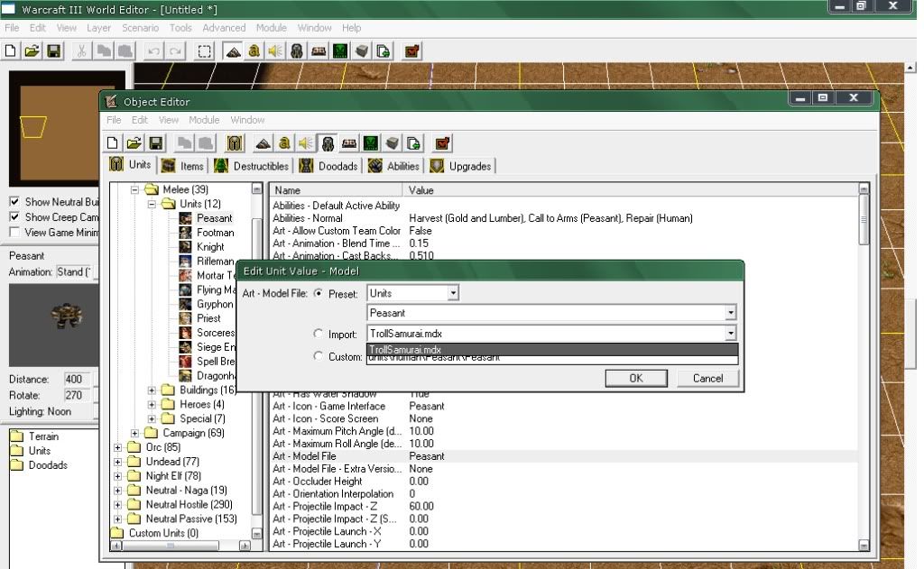Uncheck Show Neutral Buildings checkbox
Image resolution: width=924 pixels, height=569 pixels.
point(14,202)
